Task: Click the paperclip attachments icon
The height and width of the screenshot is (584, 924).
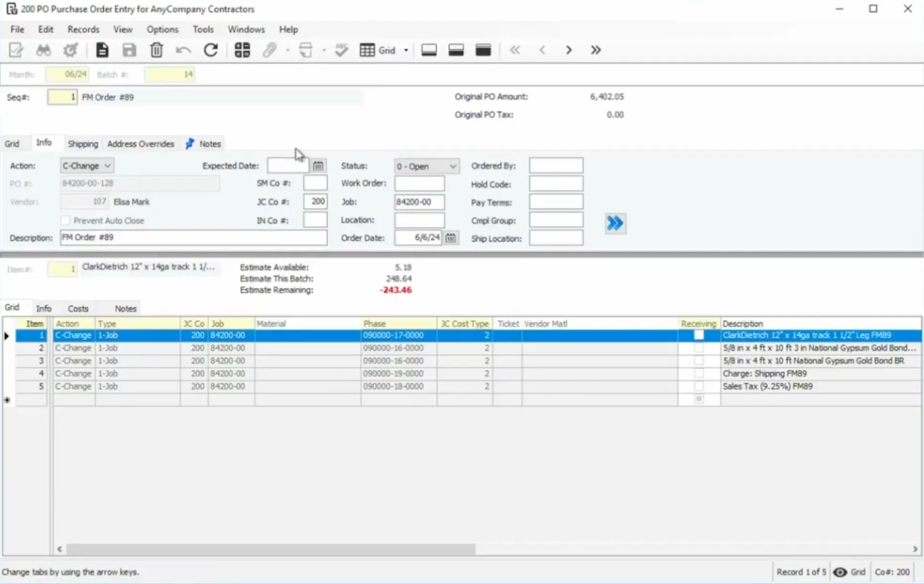Action: point(270,50)
